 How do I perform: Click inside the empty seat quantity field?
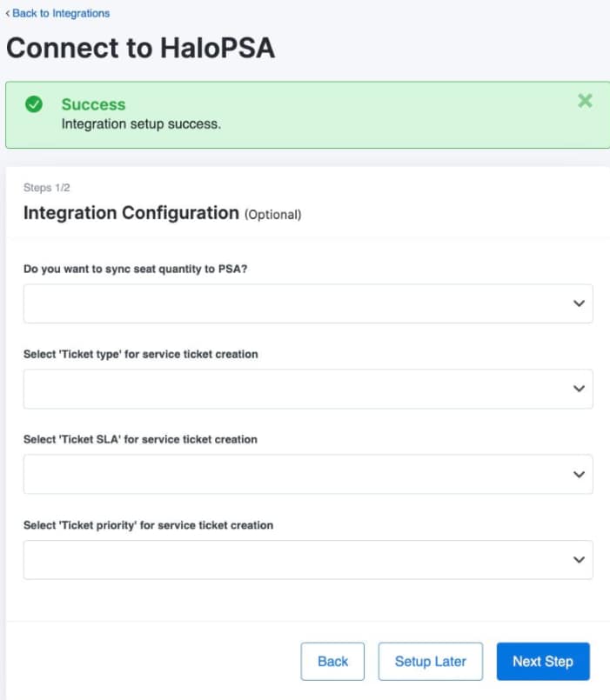point(261,303)
